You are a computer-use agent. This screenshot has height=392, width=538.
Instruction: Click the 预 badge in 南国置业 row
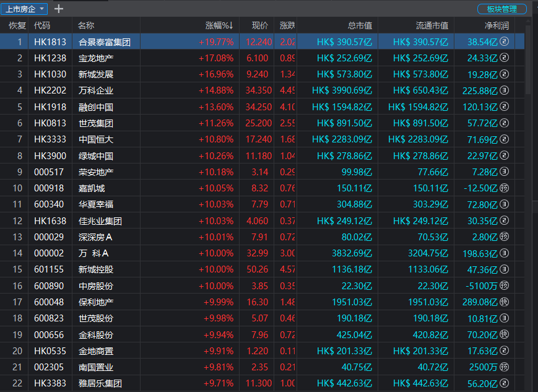(504, 367)
